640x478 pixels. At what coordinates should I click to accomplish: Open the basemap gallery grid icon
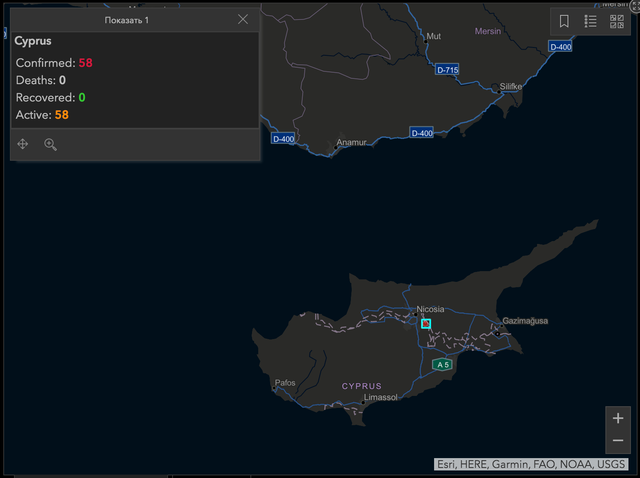(617, 21)
